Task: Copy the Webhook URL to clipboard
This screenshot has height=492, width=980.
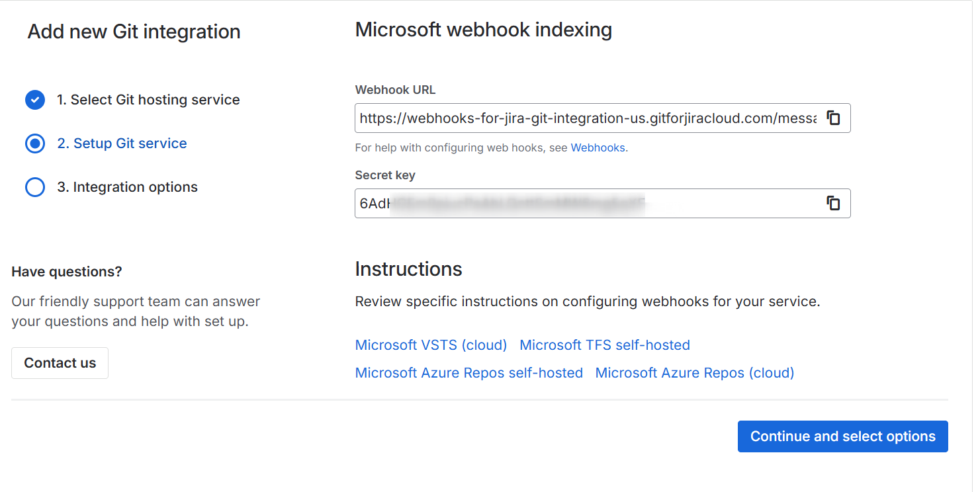Action: click(834, 118)
